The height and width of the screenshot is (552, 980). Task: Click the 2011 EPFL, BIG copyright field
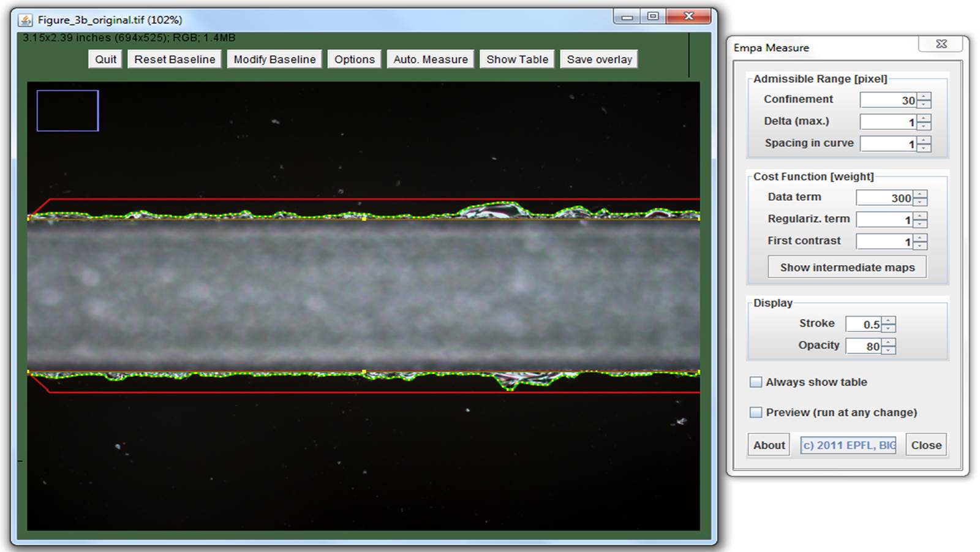click(x=848, y=445)
